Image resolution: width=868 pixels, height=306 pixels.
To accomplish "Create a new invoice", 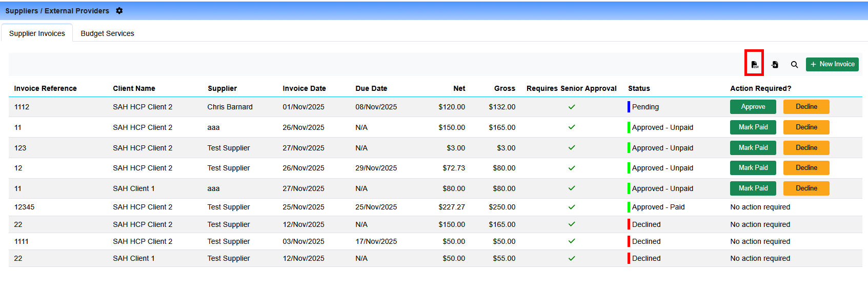I will (832, 64).
